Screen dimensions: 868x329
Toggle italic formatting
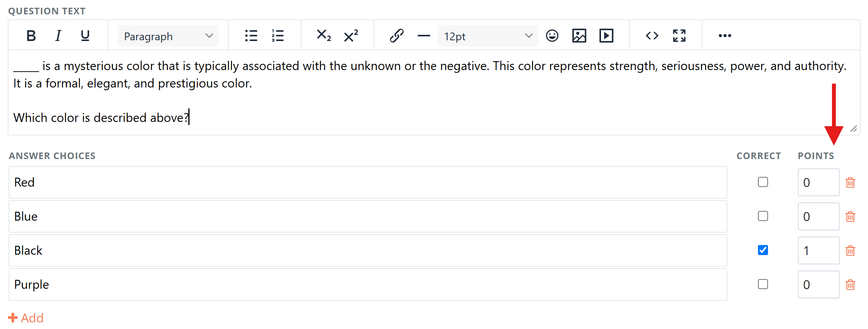click(x=58, y=36)
